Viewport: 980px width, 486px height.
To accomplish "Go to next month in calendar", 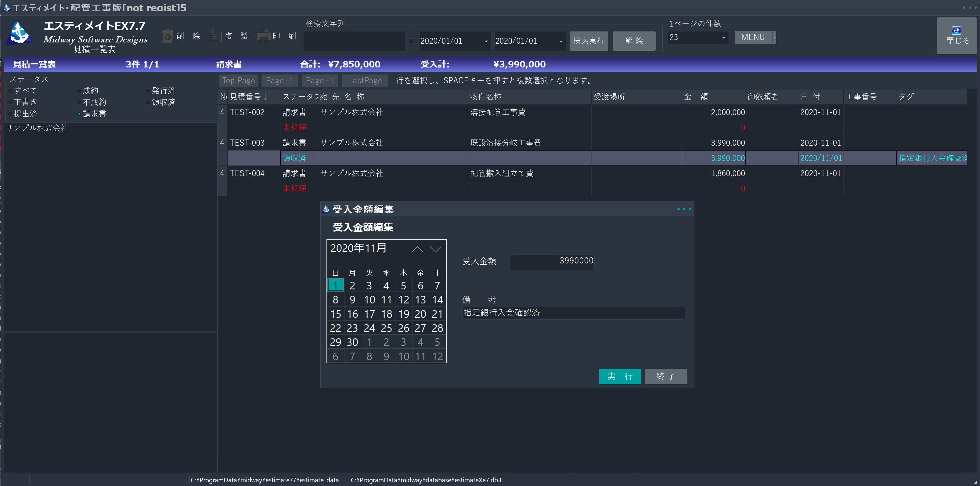I will 435,249.
